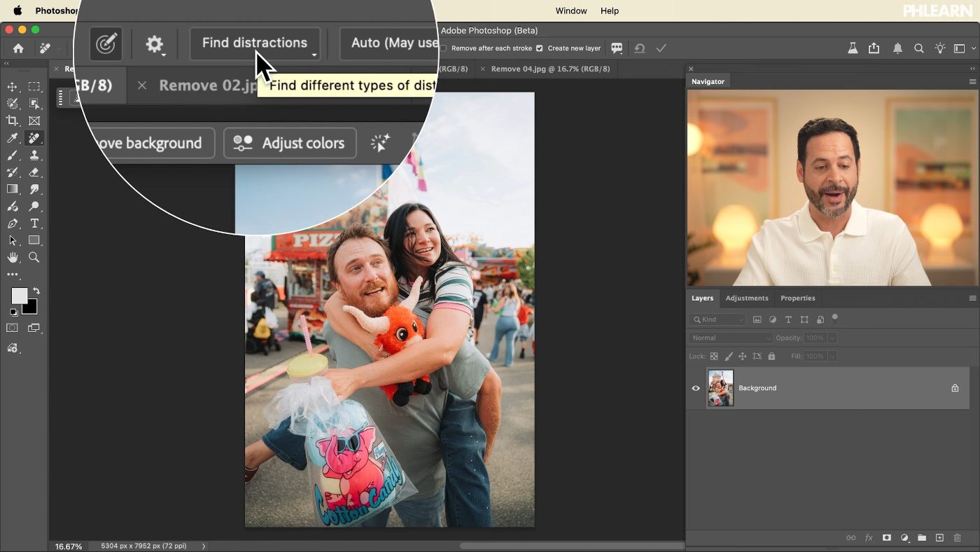Select the Gradient tool
The width and height of the screenshot is (980, 552).
[x=13, y=189]
